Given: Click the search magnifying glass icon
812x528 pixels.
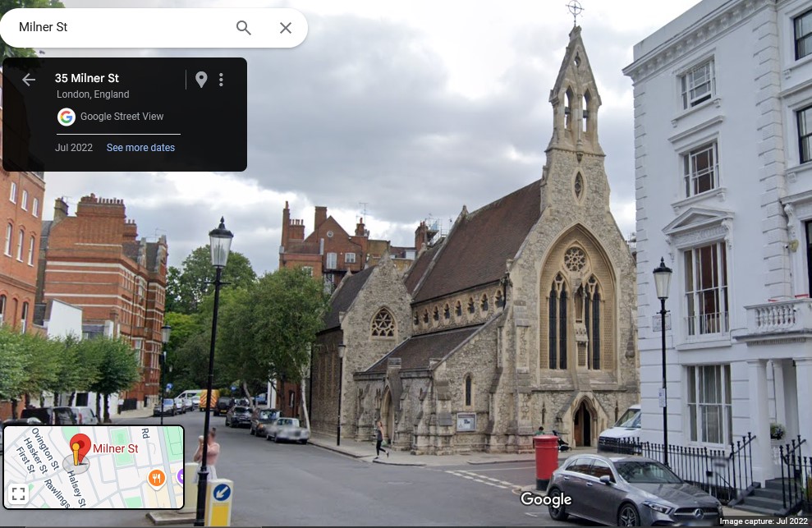Looking at the screenshot, I should [244, 27].
